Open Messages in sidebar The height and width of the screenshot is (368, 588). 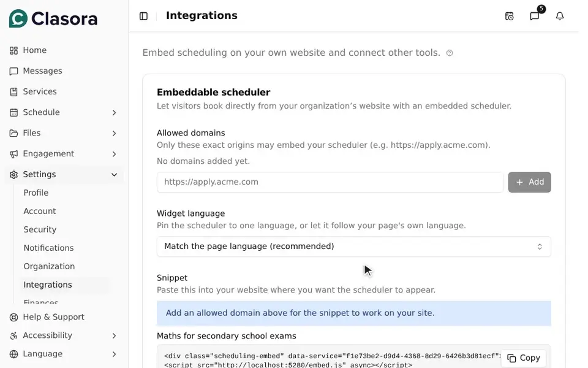[x=64, y=72]
